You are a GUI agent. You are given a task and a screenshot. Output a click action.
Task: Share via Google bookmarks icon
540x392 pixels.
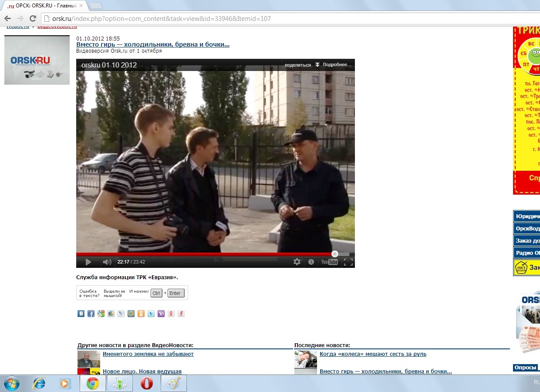click(x=101, y=313)
